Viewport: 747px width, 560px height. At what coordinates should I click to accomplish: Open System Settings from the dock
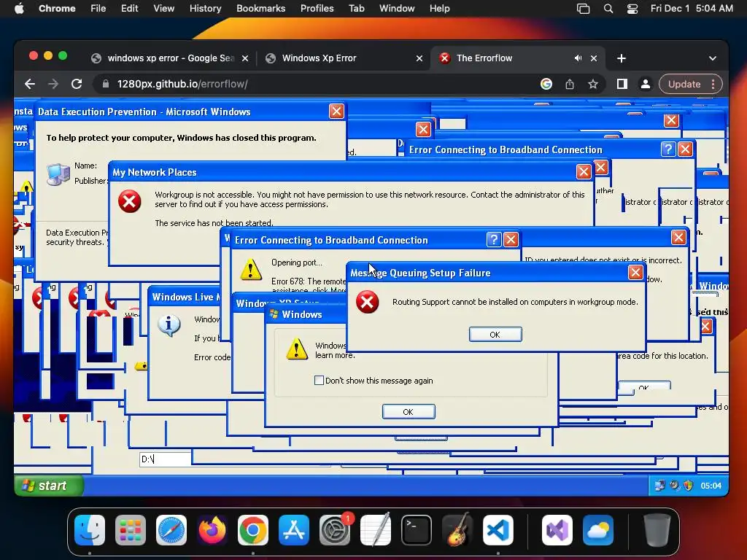[334, 530]
